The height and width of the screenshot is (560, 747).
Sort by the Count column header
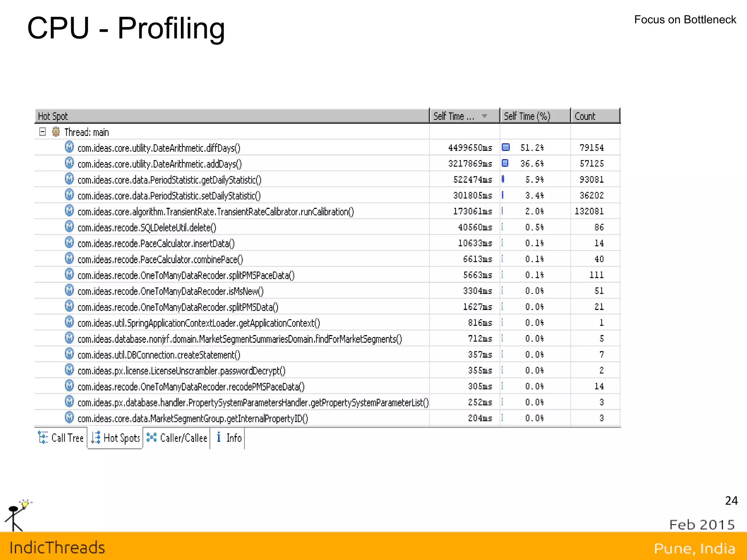(x=585, y=116)
